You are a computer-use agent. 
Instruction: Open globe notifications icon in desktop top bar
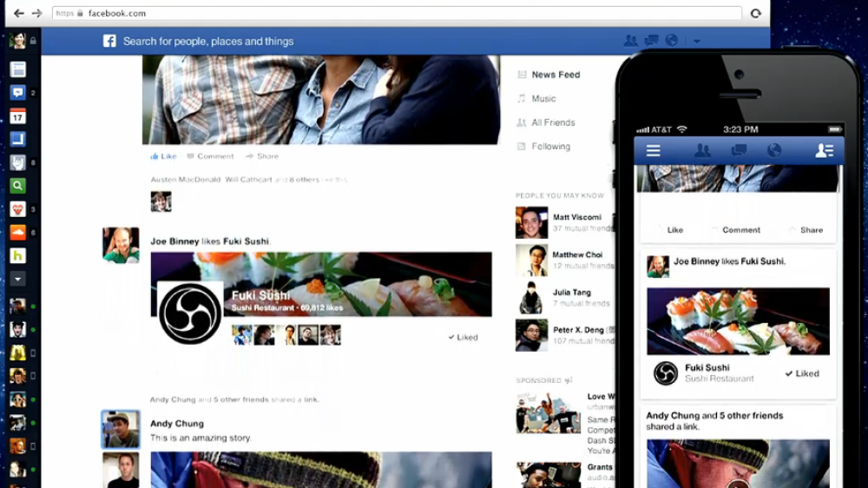[x=672, y=41]
